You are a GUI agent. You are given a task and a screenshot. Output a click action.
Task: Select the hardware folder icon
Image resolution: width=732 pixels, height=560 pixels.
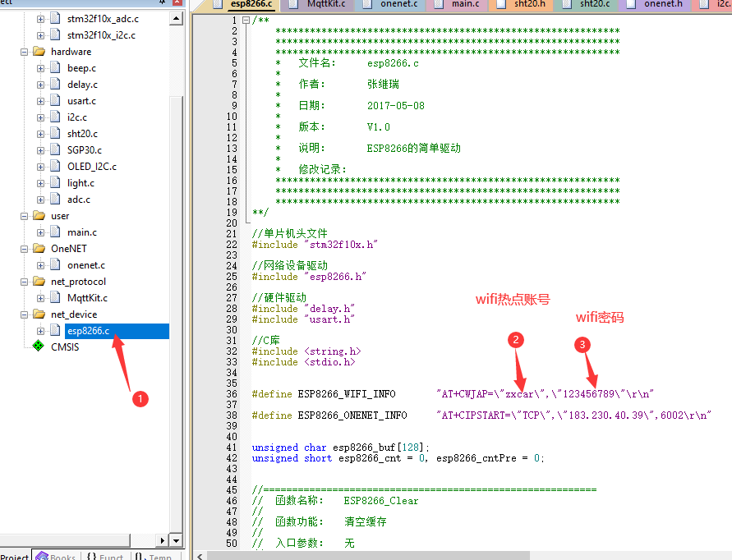(39, 52)
